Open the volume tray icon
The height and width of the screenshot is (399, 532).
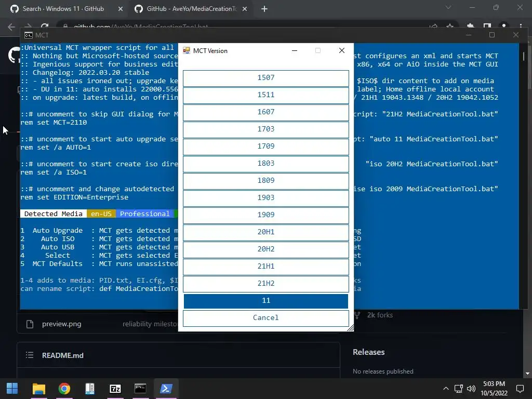coord(471,389)
